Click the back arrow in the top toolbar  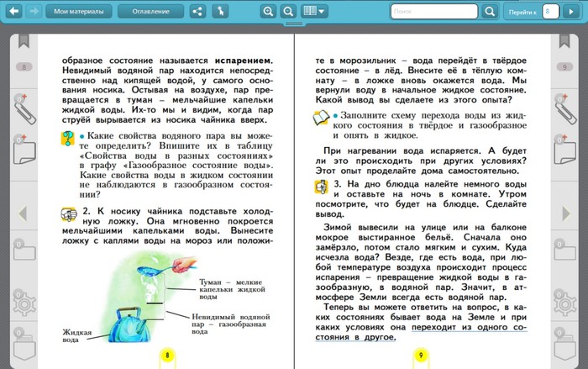pos(14,12)
